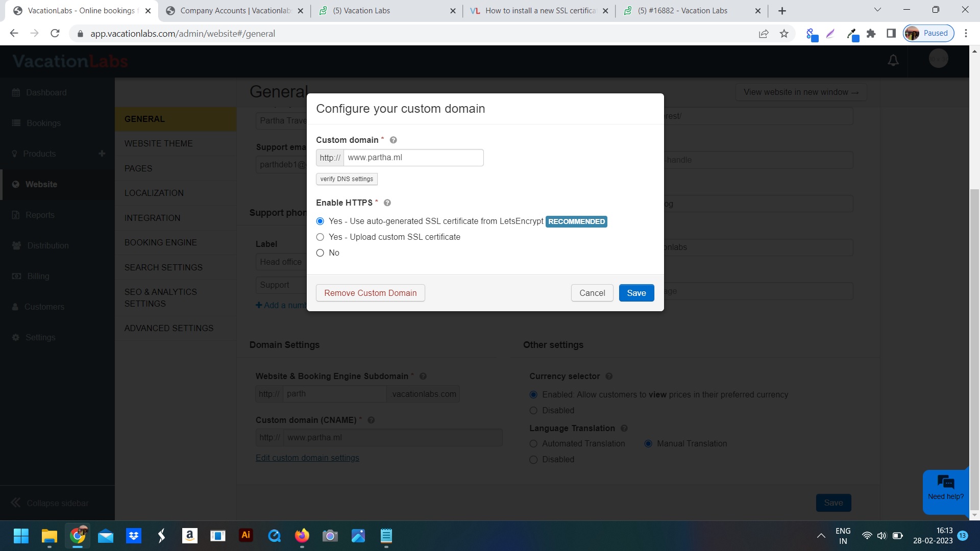Reload the page with refresh icon
This screenshot has width=980, height=551.
[55, 34]
